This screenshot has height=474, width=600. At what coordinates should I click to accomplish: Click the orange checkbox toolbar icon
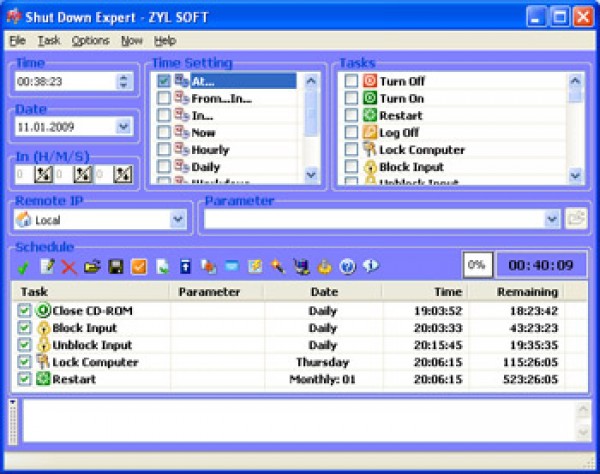[139, 267]
